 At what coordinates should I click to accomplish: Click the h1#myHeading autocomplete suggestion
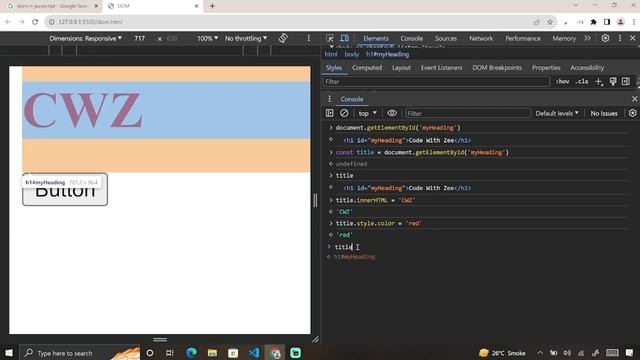coord(354,257)
